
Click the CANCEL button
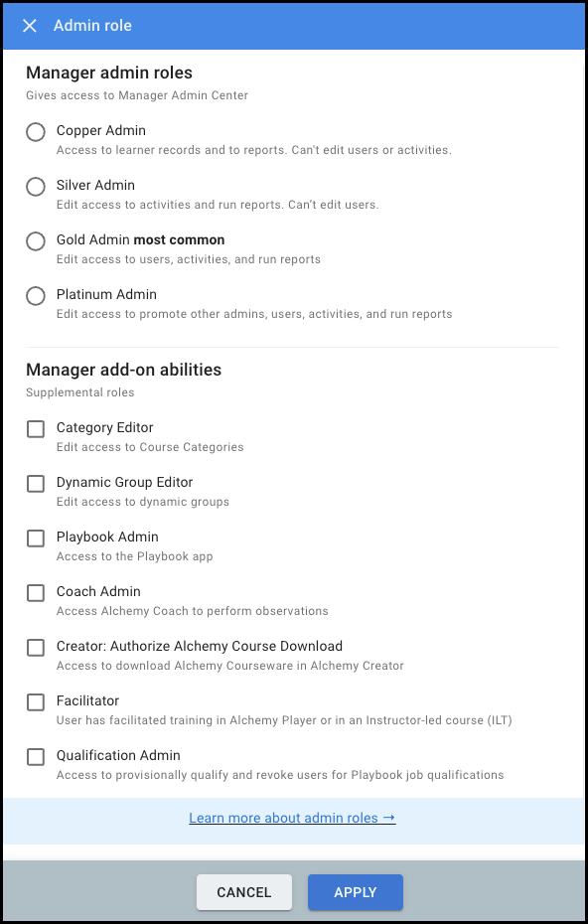(x=243, y=891)
